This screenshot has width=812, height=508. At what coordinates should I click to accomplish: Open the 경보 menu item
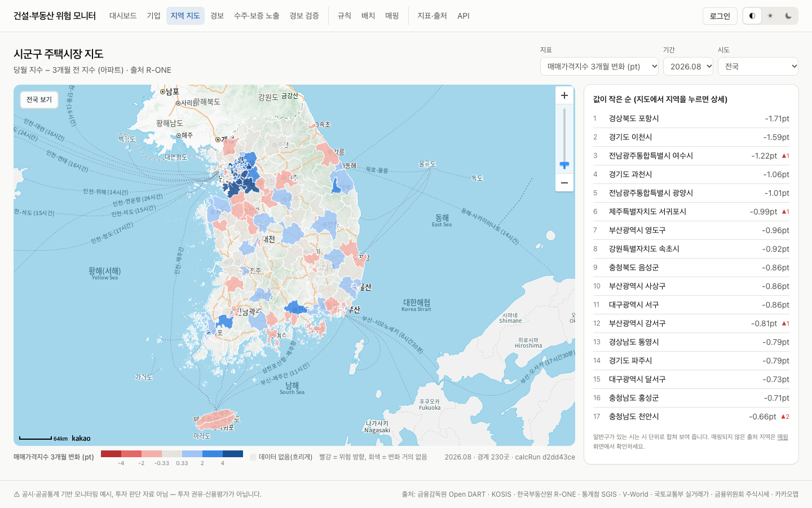click(217, 16)
